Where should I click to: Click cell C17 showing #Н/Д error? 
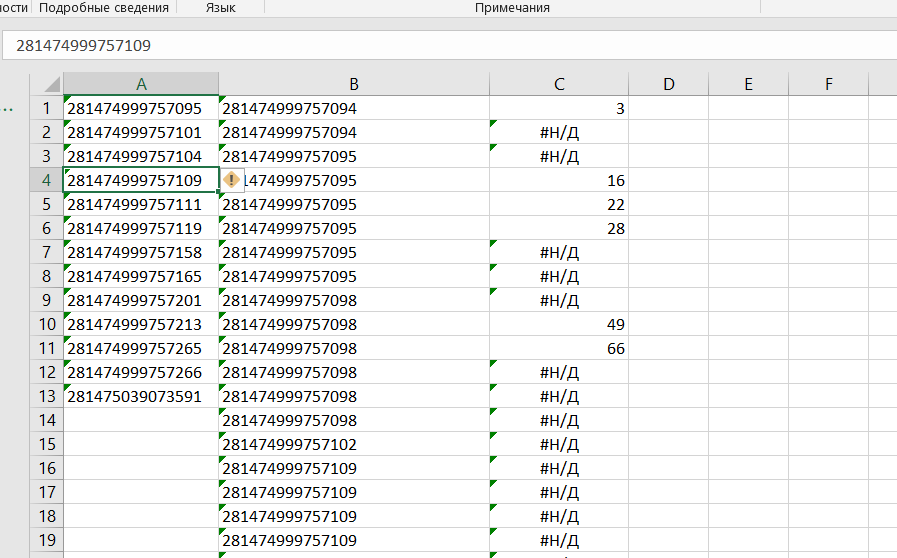point(559,493)
